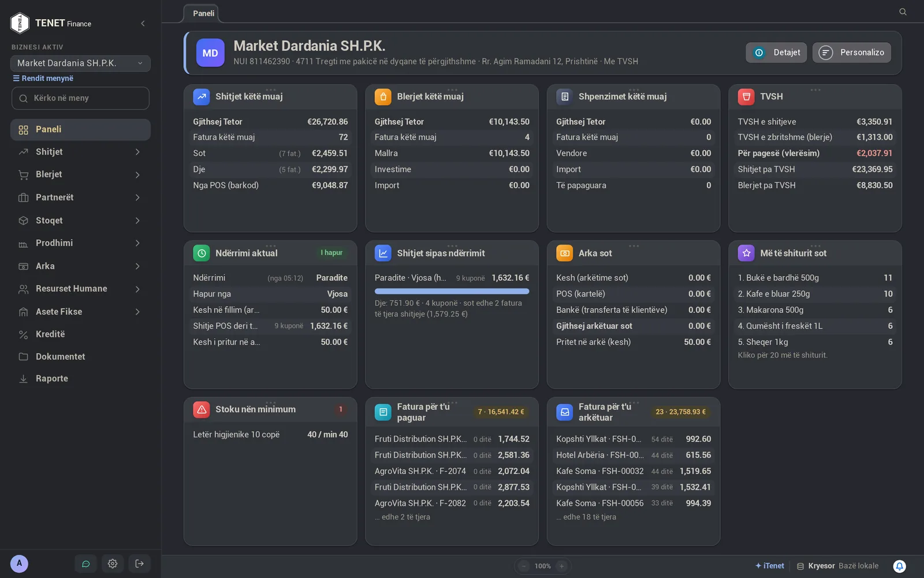Zoom in with the plus button
This screenshot has width=924, height=578.
tap(561, 566)
